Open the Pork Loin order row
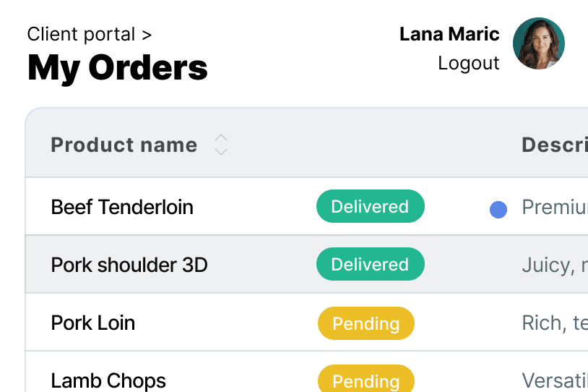 (x=306, y=322)
